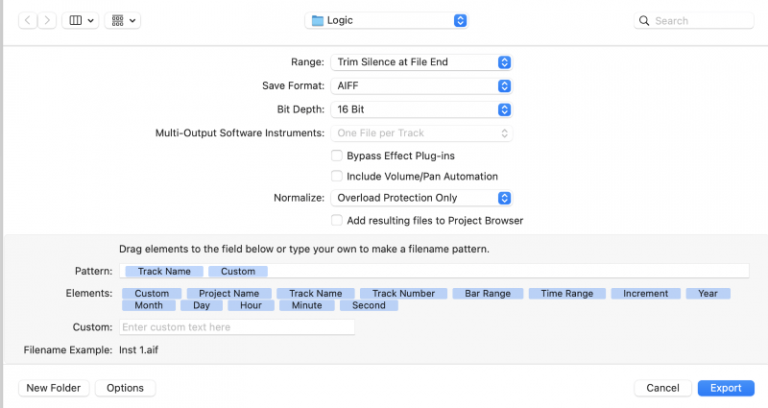Click the Bar Range element token
The width and height of the screenshot is (768, 408).
click(x=487, y=294)
